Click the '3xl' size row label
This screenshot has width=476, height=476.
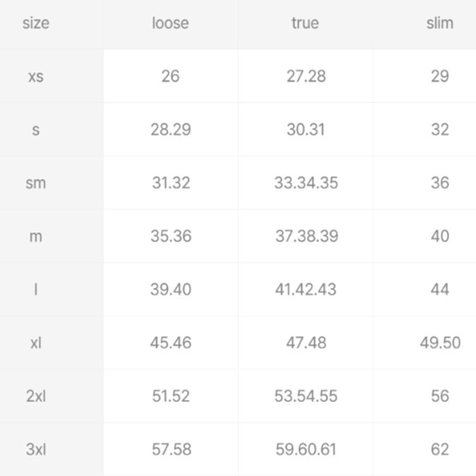pos(36,449)
